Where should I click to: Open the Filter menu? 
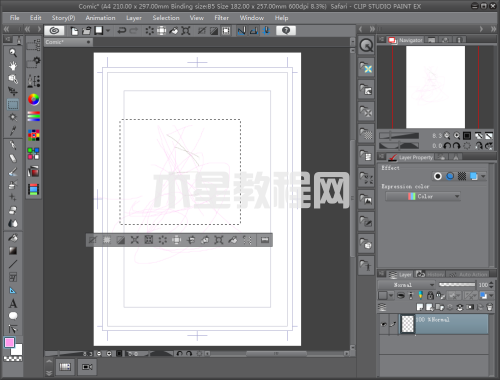[x=221, y=18]
